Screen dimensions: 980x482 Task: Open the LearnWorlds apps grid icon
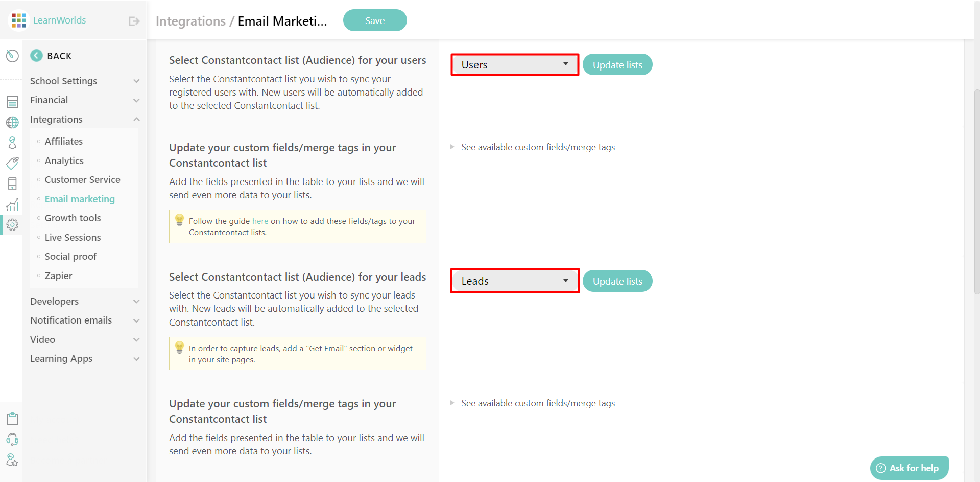click(18, 20)
